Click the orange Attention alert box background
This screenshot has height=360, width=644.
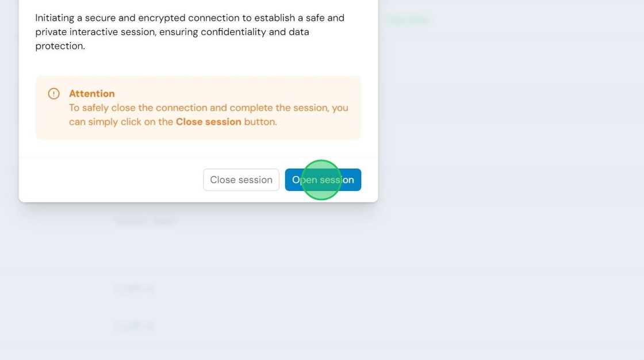[198, 108]
